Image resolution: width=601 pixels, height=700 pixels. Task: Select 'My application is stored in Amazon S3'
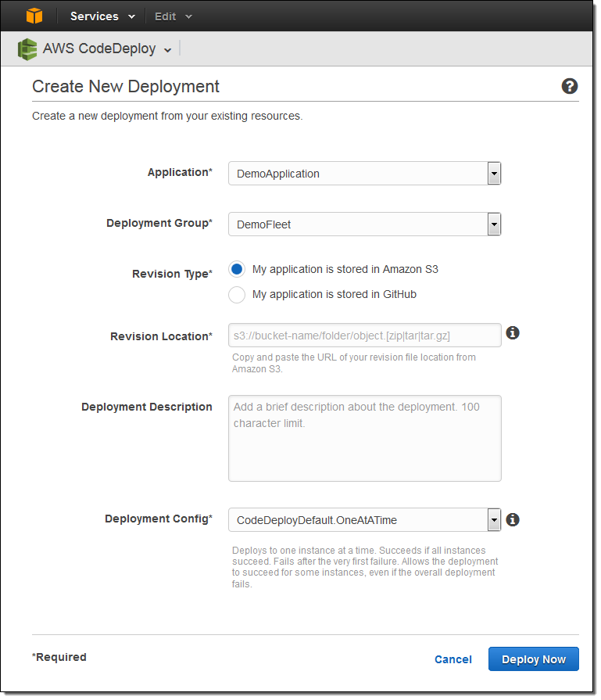click(x=237, y=269)
